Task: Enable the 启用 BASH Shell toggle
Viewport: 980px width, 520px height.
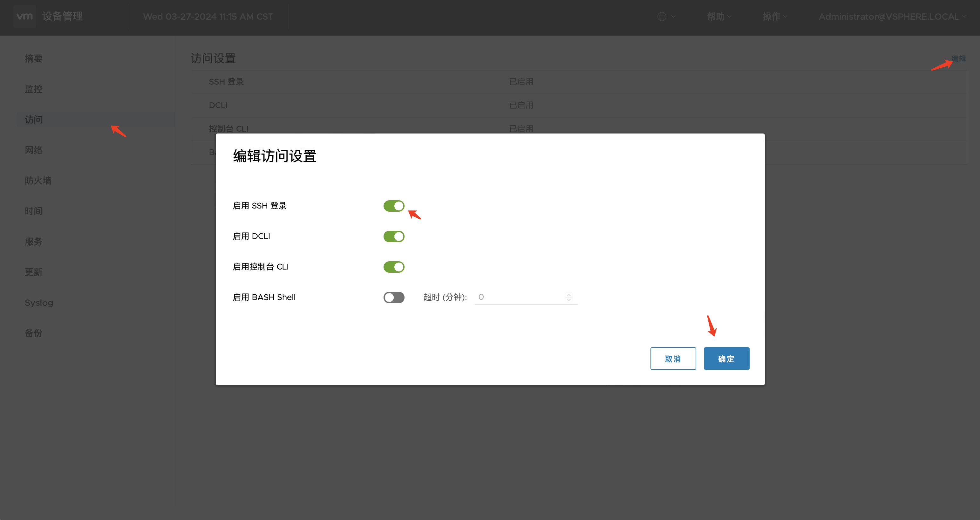Action: point(394,297)
